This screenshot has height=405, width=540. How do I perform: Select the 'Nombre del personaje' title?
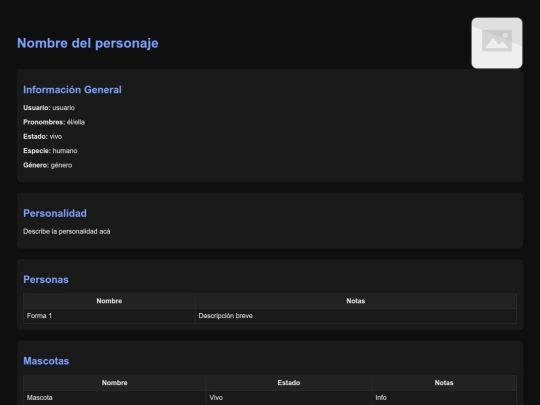[87, 43]
